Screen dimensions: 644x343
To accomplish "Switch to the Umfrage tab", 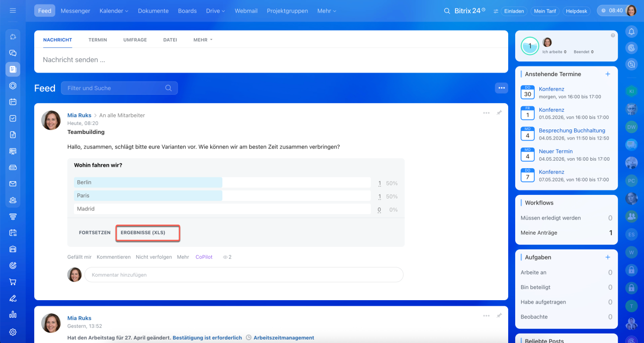I will tap(135, 40).
